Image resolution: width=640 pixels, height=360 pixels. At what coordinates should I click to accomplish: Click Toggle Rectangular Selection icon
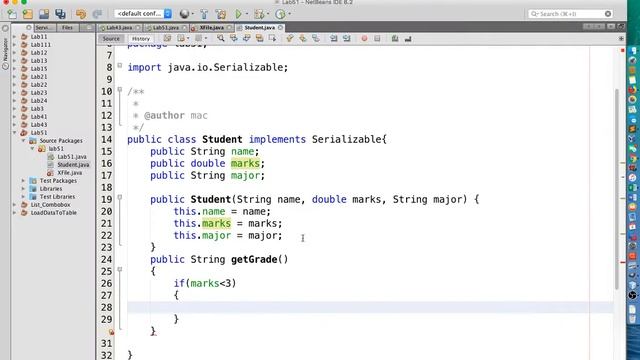(272, 38)
